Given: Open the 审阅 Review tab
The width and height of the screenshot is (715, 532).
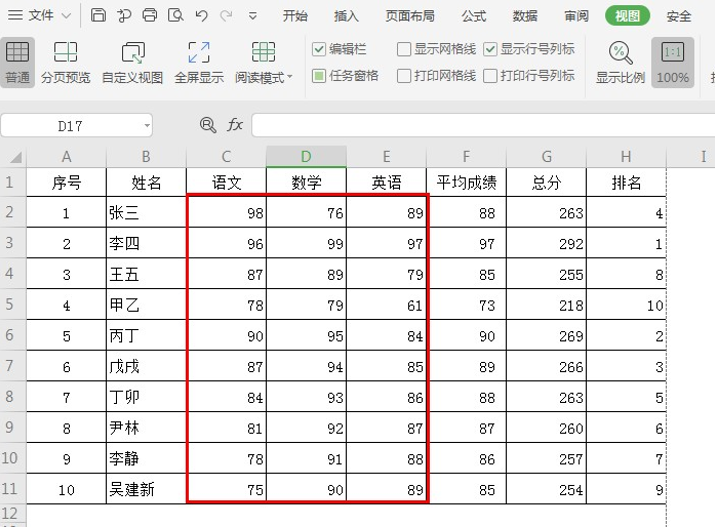Looking at the screenshot, I should [576, 16].
